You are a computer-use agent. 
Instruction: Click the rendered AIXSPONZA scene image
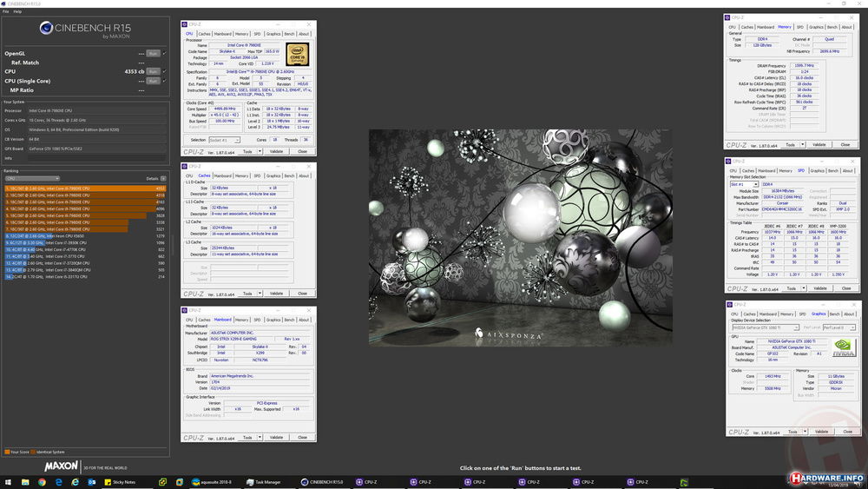[x=520, y=238]
